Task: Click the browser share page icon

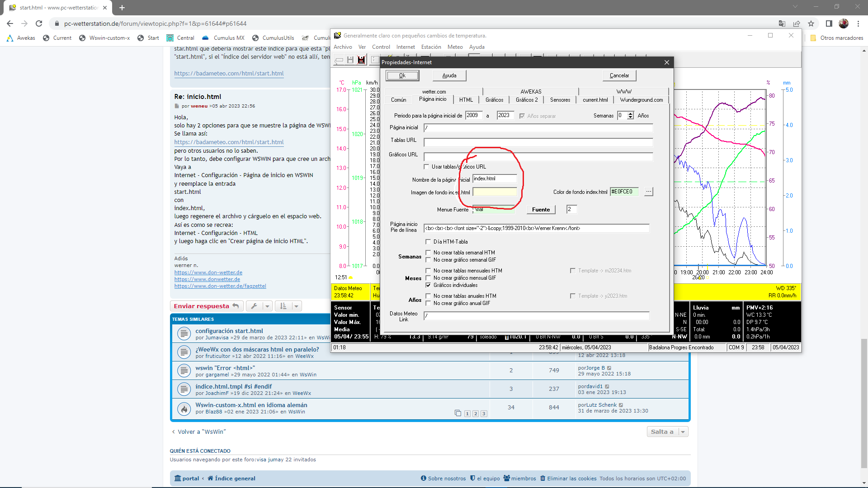Action: click(x=797, y=23)
